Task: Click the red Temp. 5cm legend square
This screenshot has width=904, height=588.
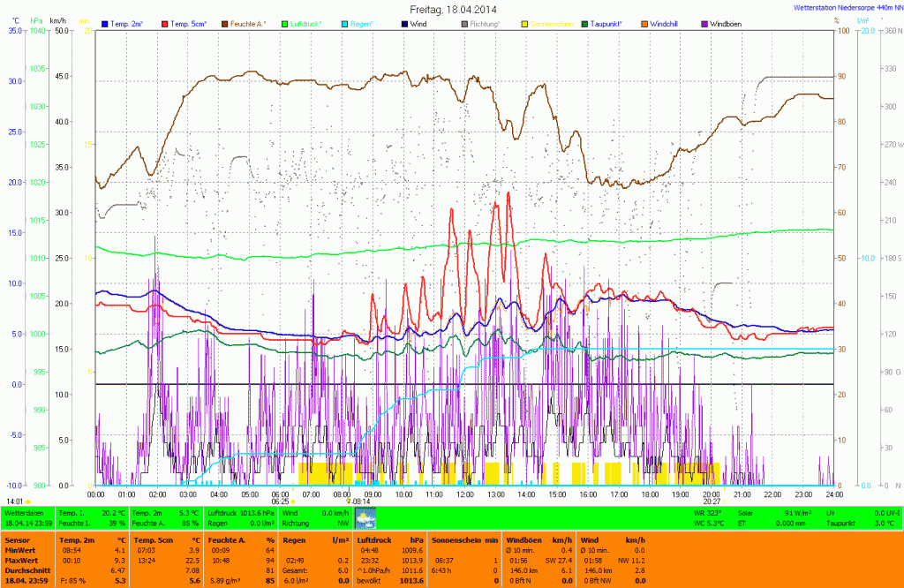Action: coord(166,23)
